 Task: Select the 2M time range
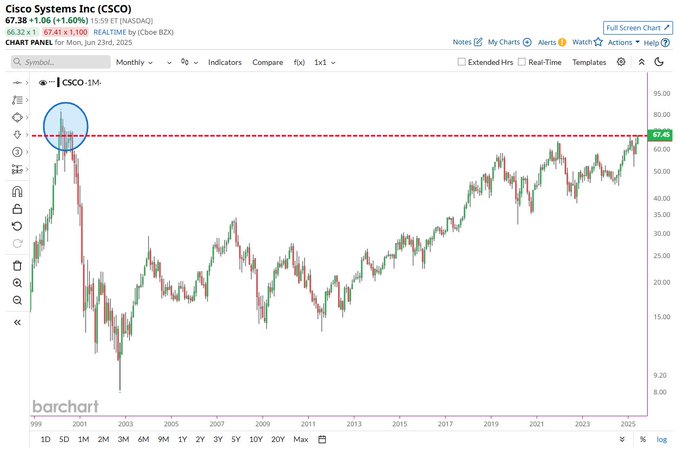[x=103, y=439]
